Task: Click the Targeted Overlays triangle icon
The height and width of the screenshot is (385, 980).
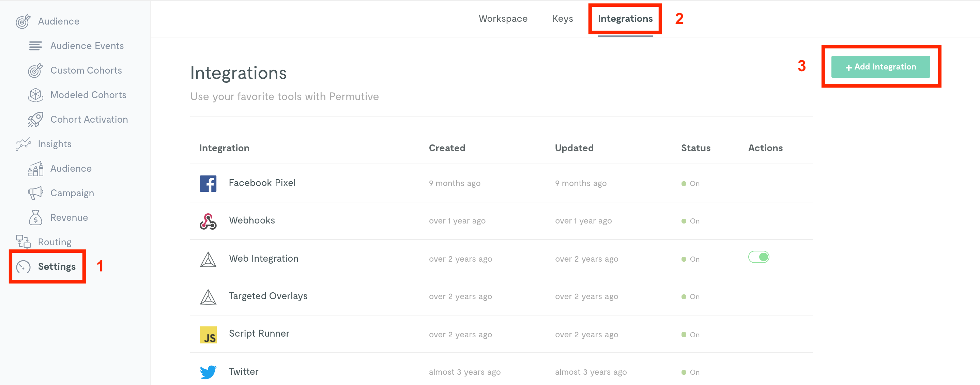Action: [208, 297]
